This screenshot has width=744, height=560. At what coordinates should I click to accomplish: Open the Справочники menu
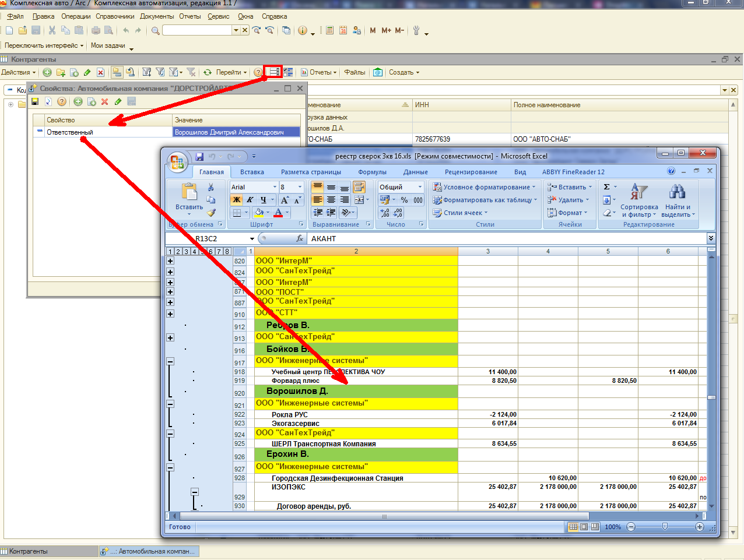[x=115, y=16]
